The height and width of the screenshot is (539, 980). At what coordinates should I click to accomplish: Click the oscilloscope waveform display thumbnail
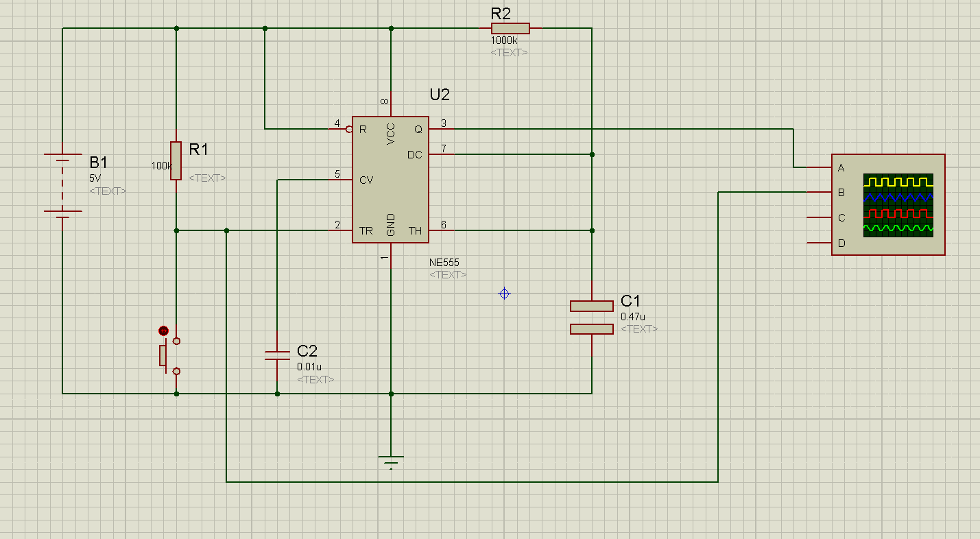[898, 205]
